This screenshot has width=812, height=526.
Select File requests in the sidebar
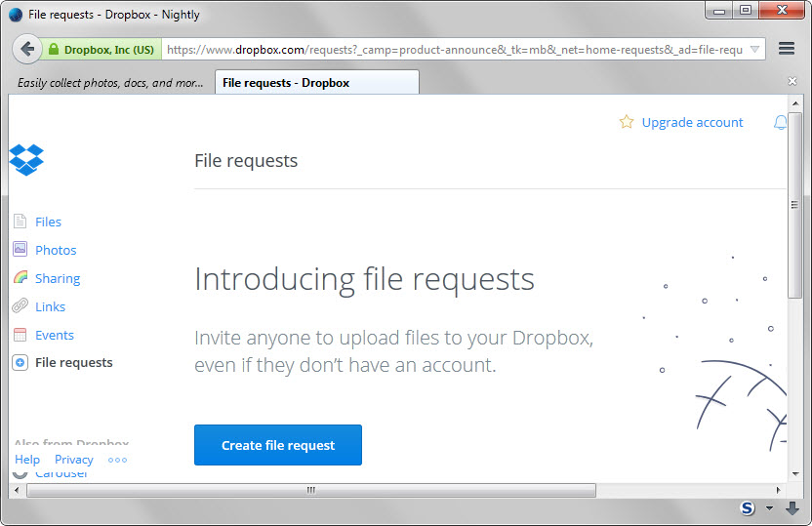click(73, 363)
